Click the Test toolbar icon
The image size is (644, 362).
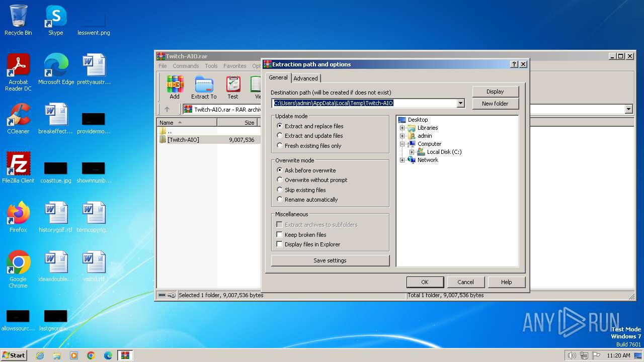[233, 87]
